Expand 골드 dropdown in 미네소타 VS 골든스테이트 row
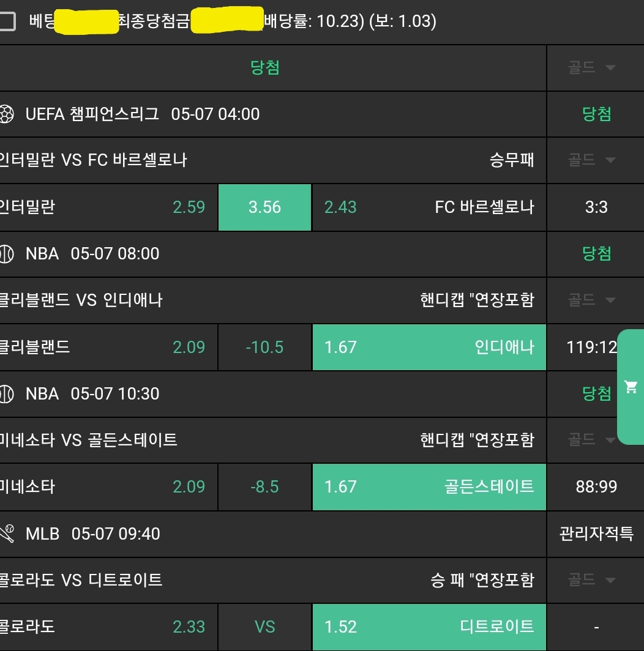 click(591, 439)
